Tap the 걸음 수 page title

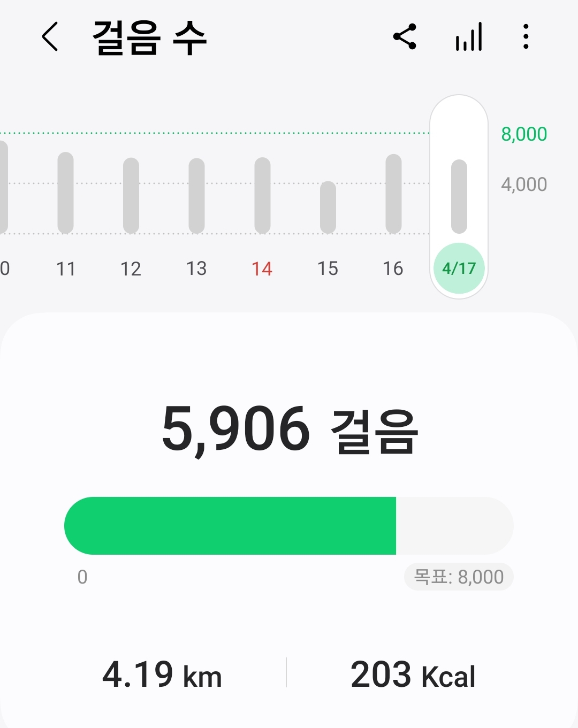point(150,38)
